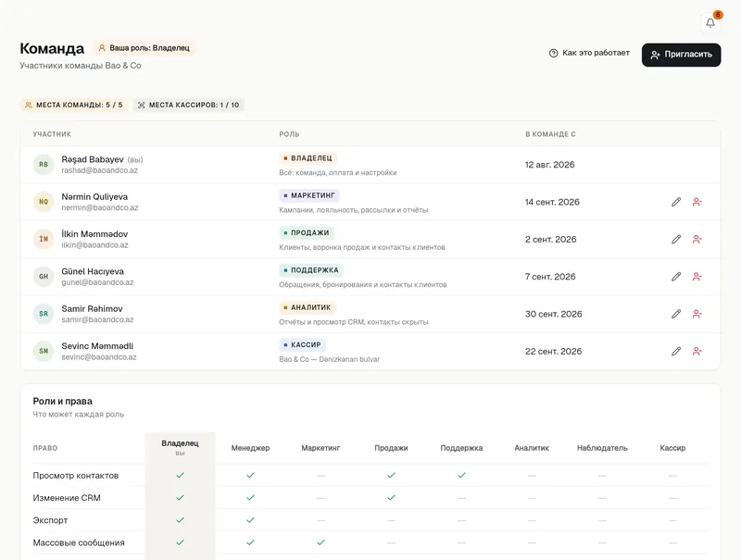Remove İlkin Məmmədov from the team
Screen dimensions: 741x560
click(x=697, y=240)
